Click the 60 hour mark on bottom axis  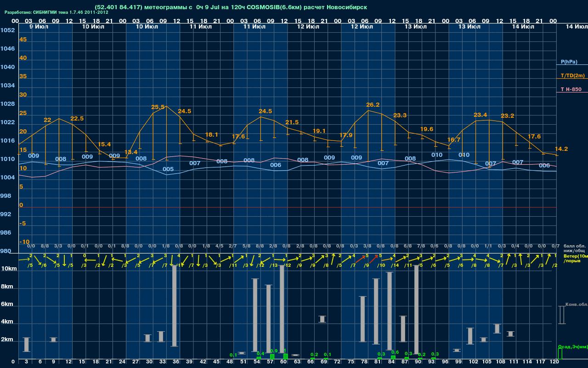click(283, 362)
